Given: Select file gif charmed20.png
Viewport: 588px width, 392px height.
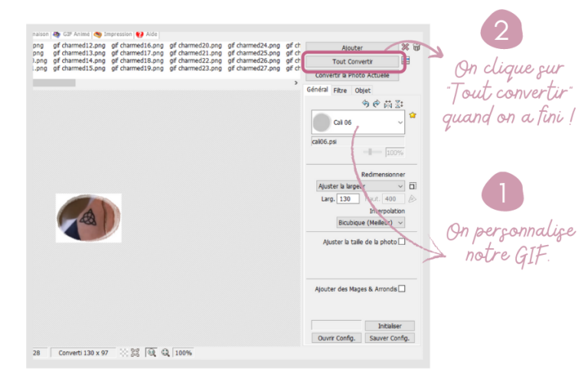Looking at the screenshot, I should point(195,45).
